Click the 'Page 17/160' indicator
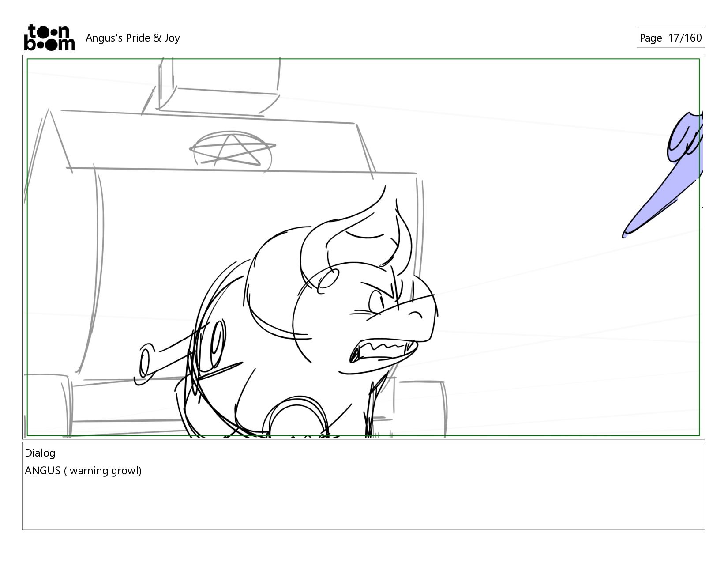 pyautogui.click(x=670, y=38)
